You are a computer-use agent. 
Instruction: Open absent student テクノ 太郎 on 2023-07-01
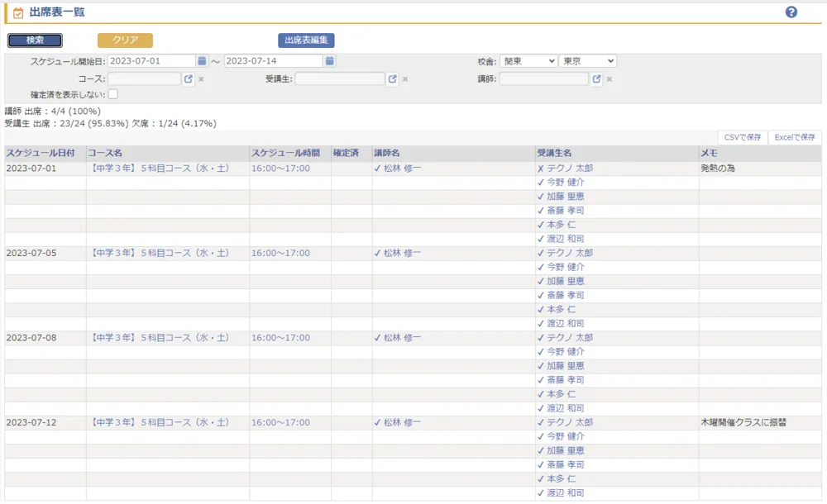570,169
